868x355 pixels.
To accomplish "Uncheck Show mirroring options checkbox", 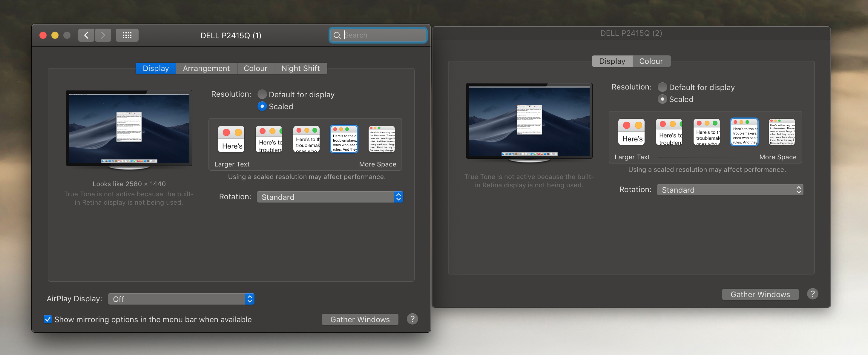I will tap(48, 319).
